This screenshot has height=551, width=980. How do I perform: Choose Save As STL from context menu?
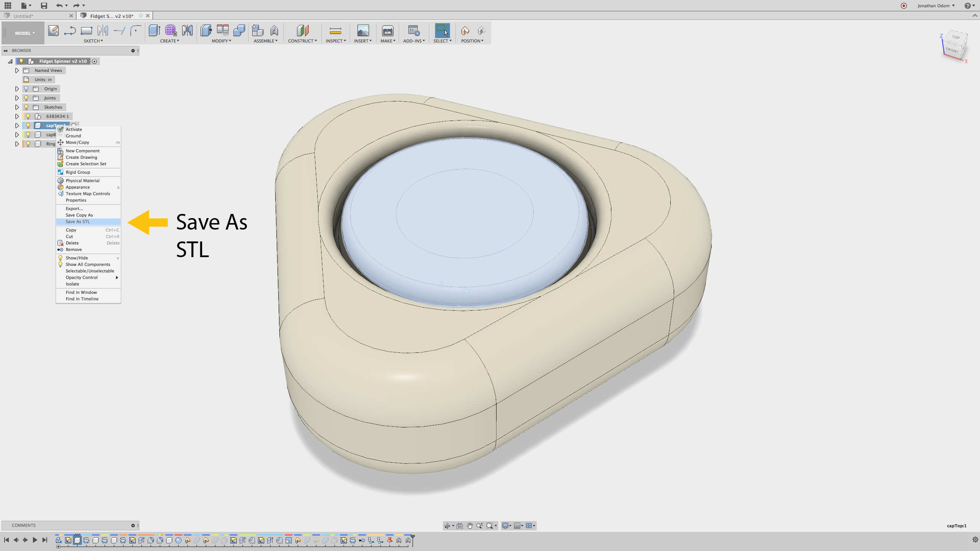click(x=78, y=222)
